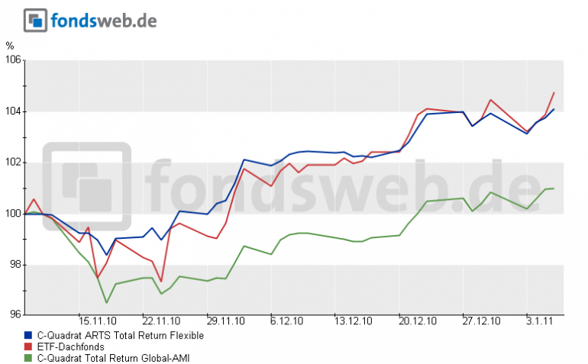
Task: Click the fondsweb.de logo text
Action: [103, 20]
